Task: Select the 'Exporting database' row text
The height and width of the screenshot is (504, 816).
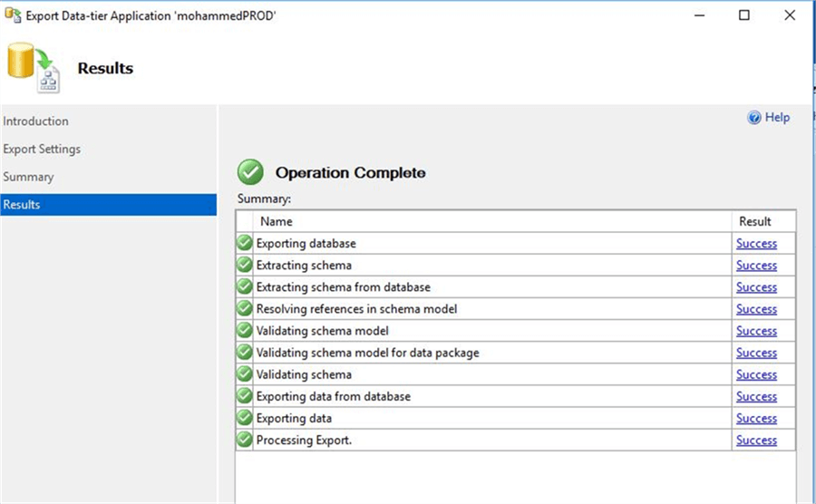Action: pyautogui.click(x=306, y=244)
